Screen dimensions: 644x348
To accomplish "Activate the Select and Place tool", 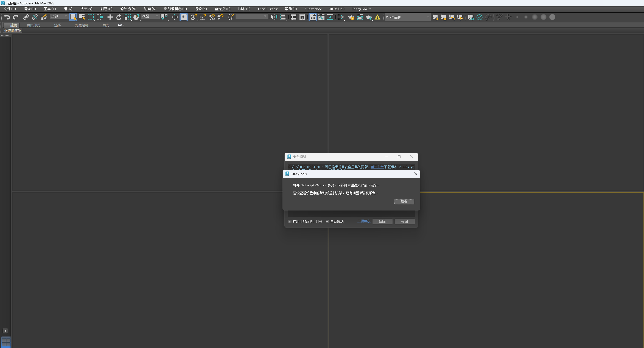I will point(136,17).
